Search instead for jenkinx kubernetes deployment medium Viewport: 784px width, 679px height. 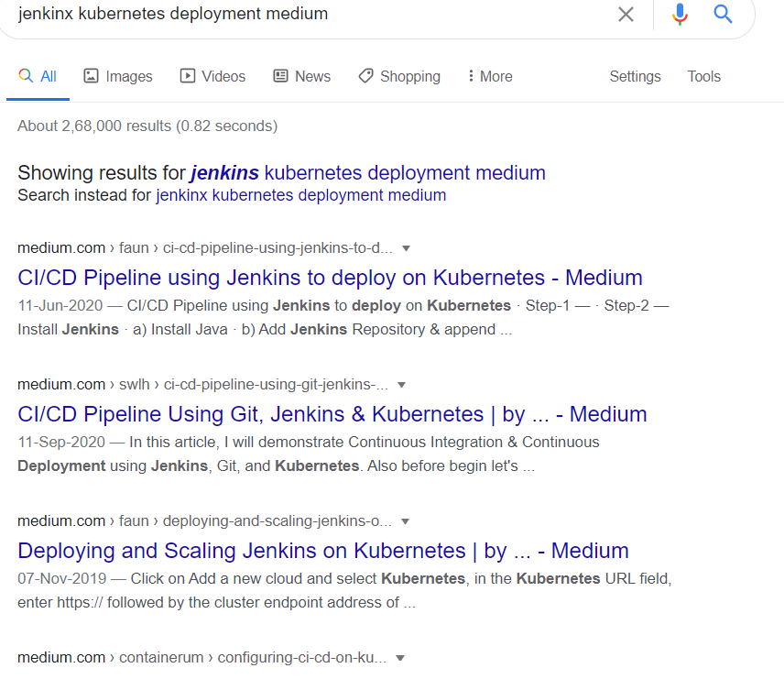300,195
